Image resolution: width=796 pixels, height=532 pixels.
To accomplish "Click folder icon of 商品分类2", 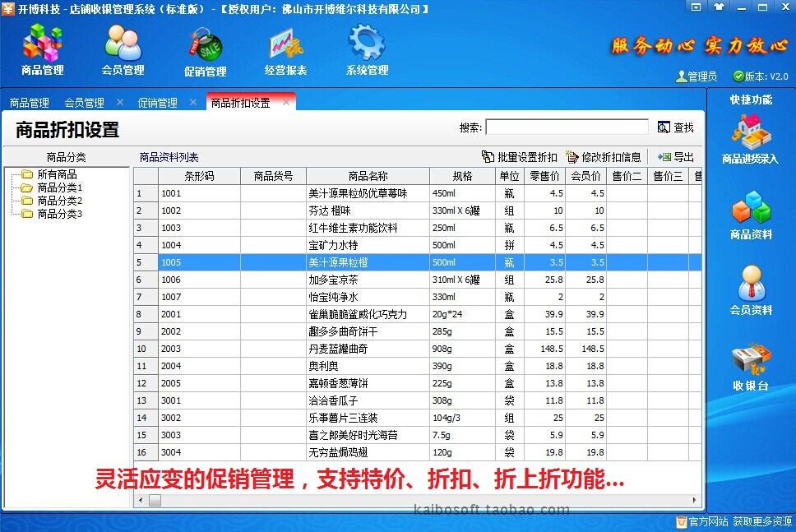I will point(27,201).
